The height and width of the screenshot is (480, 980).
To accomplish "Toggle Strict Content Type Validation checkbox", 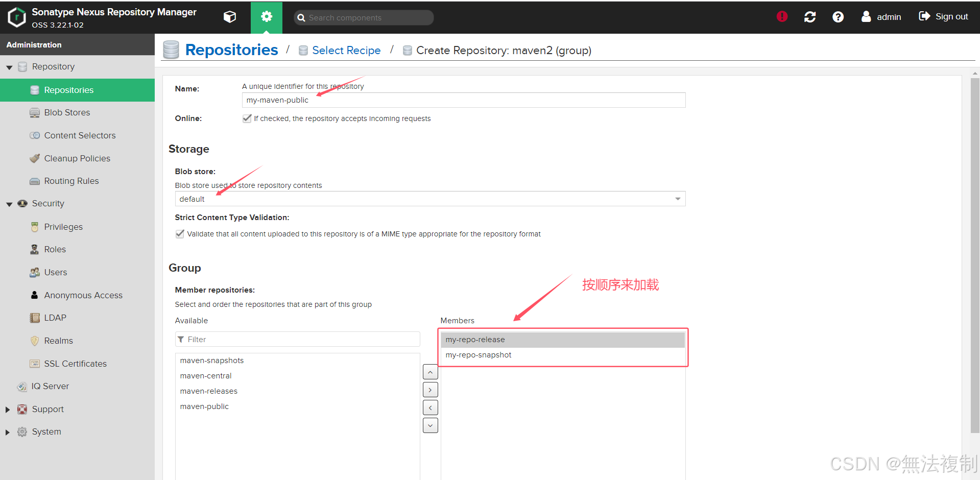I will [x=180, y=234].
